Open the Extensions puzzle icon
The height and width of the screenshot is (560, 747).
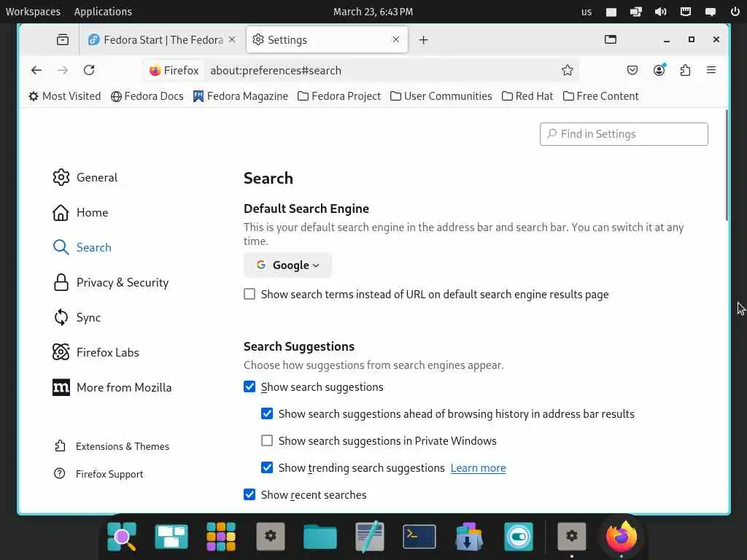[x=685, y=71]
